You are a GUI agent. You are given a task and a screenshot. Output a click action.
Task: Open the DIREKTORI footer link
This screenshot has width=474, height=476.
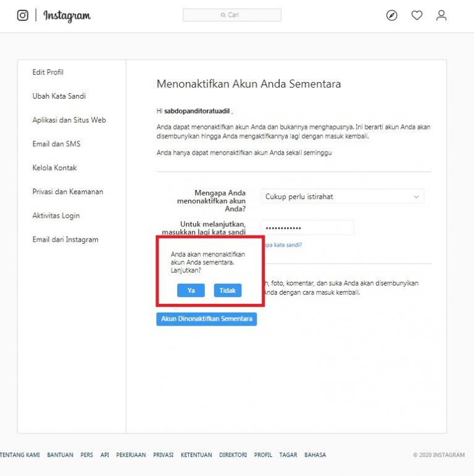click(x=233, y=455)
